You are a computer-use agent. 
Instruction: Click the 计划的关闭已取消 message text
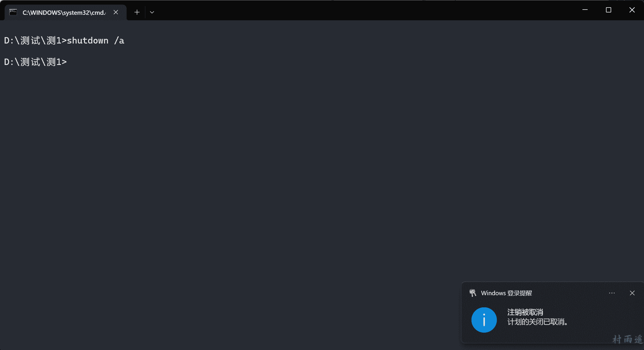point(537,322)
